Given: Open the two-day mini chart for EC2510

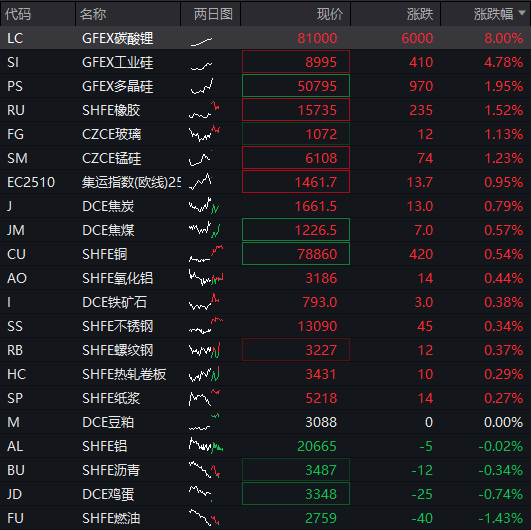Looking at the screenshot, I should 200,182.
